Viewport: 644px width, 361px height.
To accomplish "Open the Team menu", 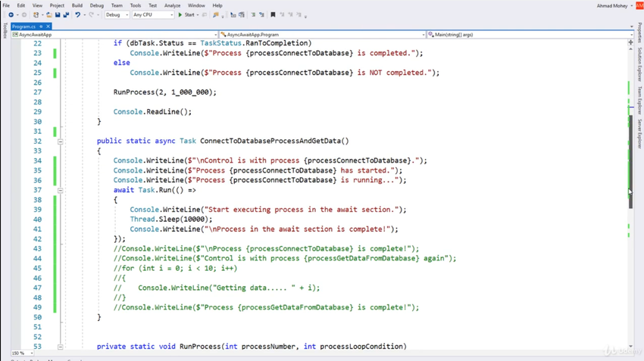I will click(117, 6).
